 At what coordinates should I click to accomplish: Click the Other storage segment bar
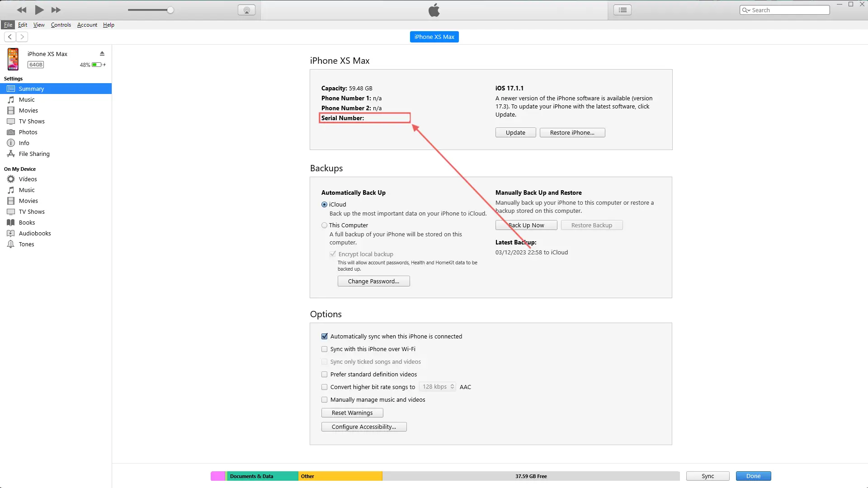point(340,476)
